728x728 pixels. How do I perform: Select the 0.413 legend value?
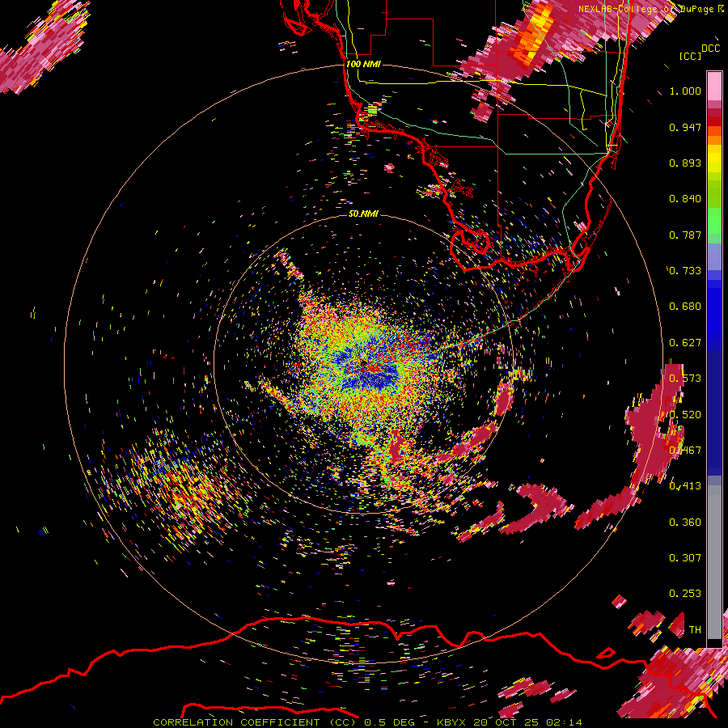click(x=685, y=486)
